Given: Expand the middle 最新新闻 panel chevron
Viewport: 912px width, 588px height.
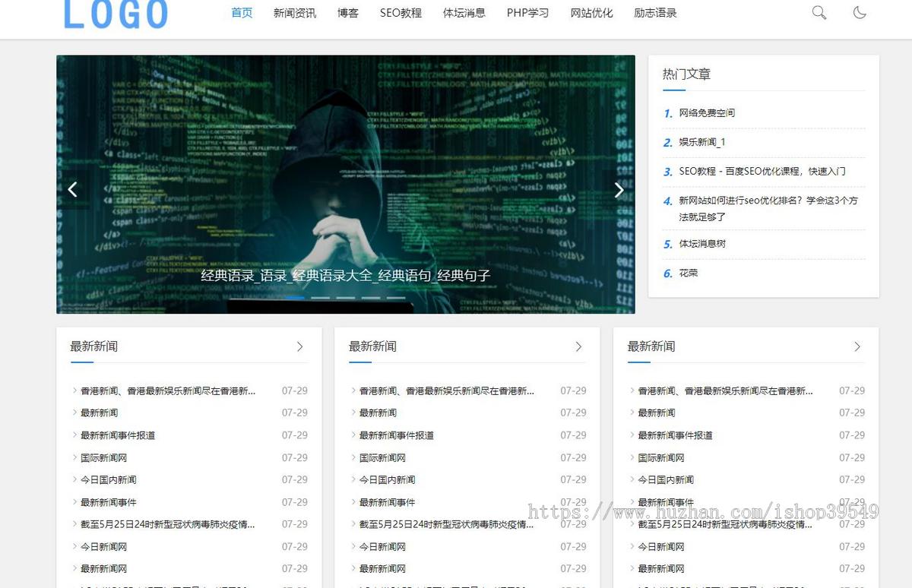Looking at the screenshot, I should [x=578, y=346].
